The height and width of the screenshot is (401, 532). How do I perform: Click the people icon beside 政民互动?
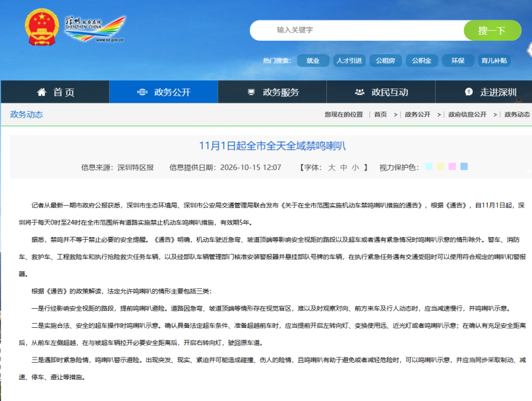point(359,92)
